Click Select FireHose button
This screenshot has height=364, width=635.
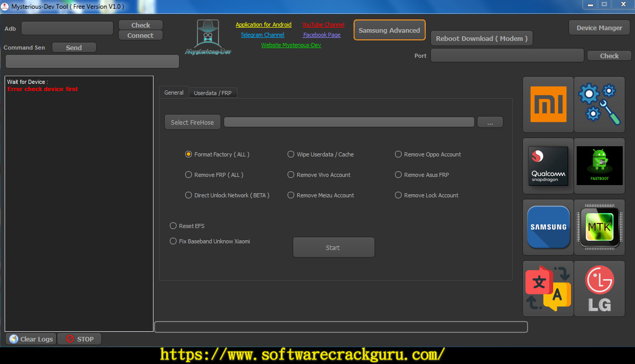tap(192, 122)
